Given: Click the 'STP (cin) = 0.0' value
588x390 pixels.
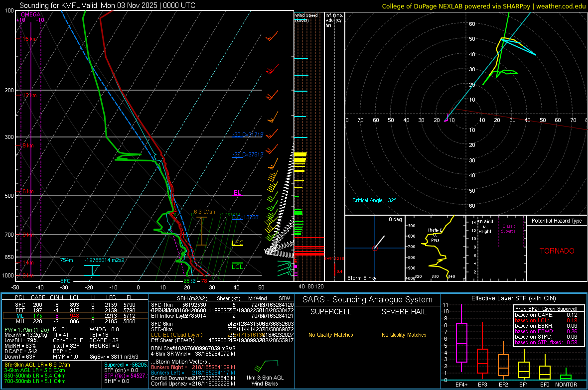Looking at the screenshot, I should tap(121, 370).
